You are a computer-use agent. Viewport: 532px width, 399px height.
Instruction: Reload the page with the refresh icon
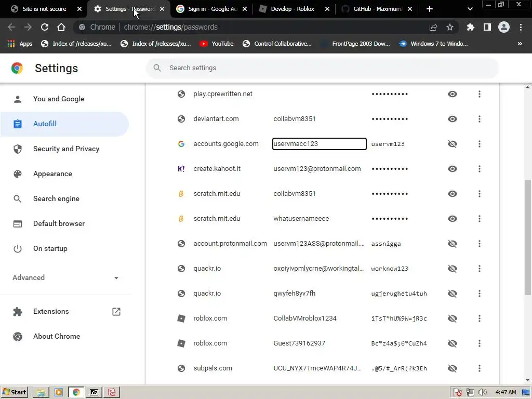coord(45,27)
